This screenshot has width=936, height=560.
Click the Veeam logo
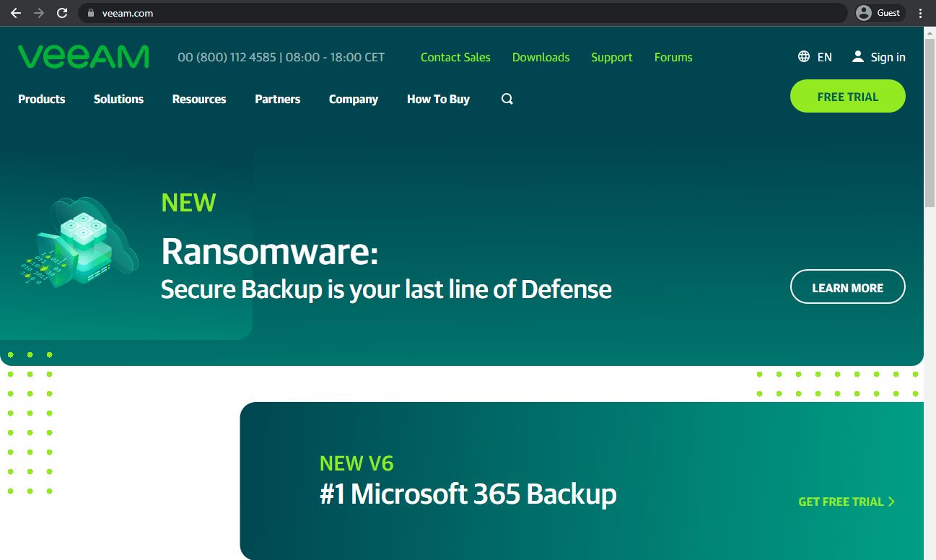point(82,56)
